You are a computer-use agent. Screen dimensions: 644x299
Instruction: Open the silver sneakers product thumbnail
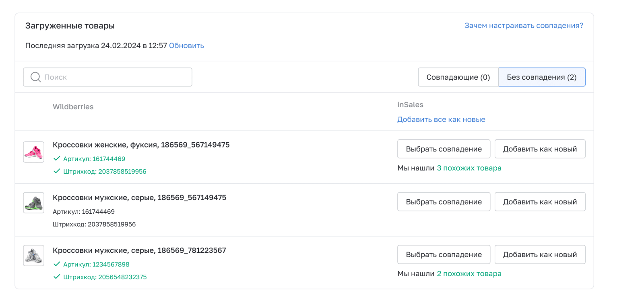click(33, 256)
